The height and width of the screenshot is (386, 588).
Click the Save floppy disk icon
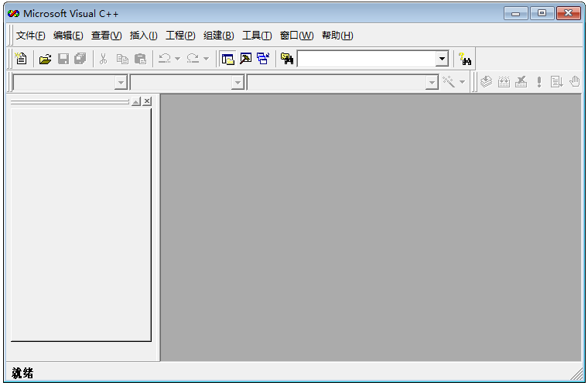tap(63, 59)
